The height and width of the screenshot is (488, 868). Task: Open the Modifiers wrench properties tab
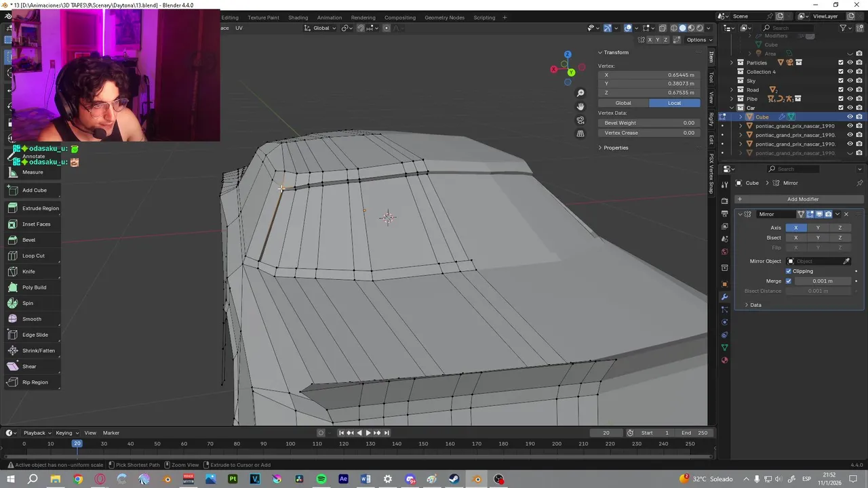pos(724,297)
